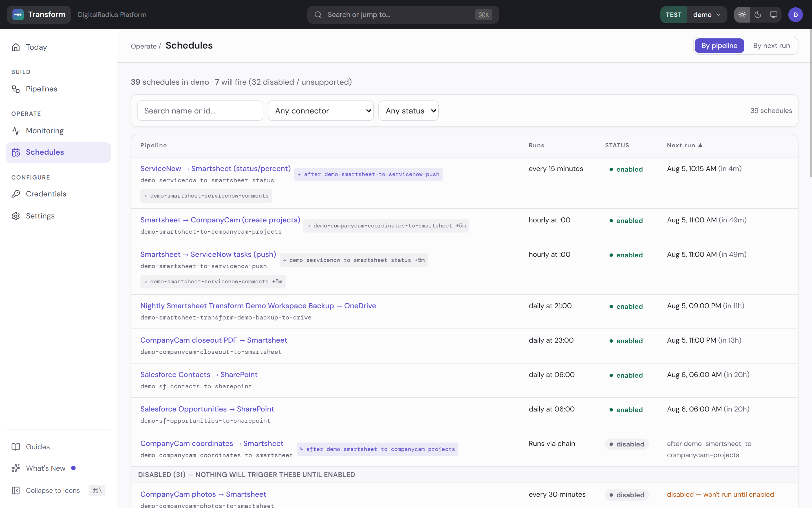Click the Schedules calendar icon

[x=16, y=152]
